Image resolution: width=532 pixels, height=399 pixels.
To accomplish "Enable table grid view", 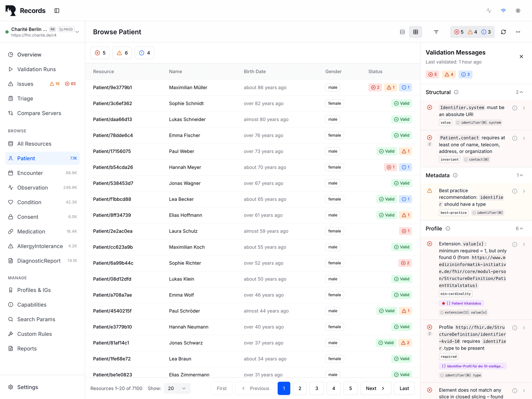I will pyautogui.click(x=415, y=32).
